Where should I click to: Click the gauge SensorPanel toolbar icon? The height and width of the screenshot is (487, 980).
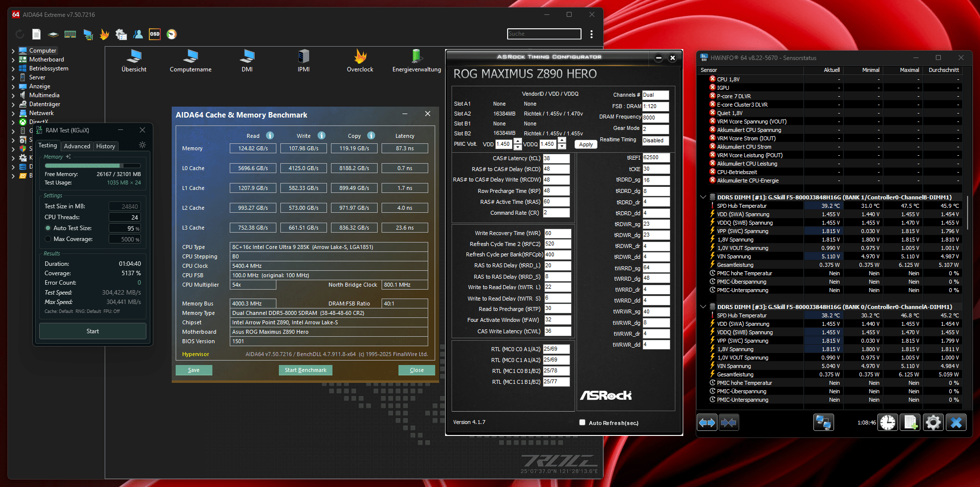tap(172, 34)
